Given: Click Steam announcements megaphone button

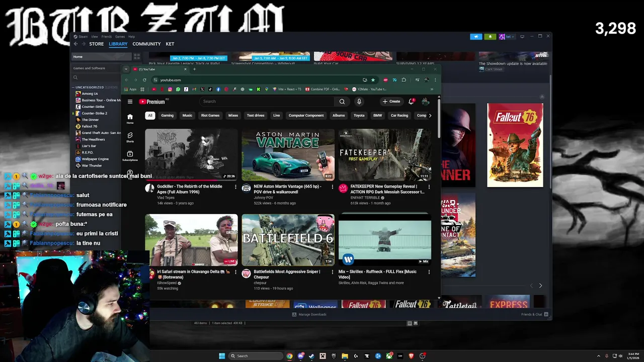Looking at the screenshot, I should click(x=476, y=37).
